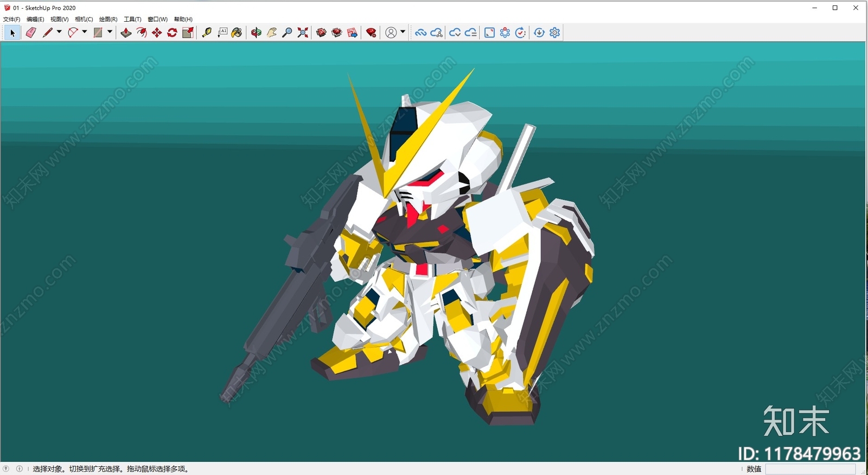Open the 编辑(E) menu
The image size is (868, 475).
[x=35, y=19]
